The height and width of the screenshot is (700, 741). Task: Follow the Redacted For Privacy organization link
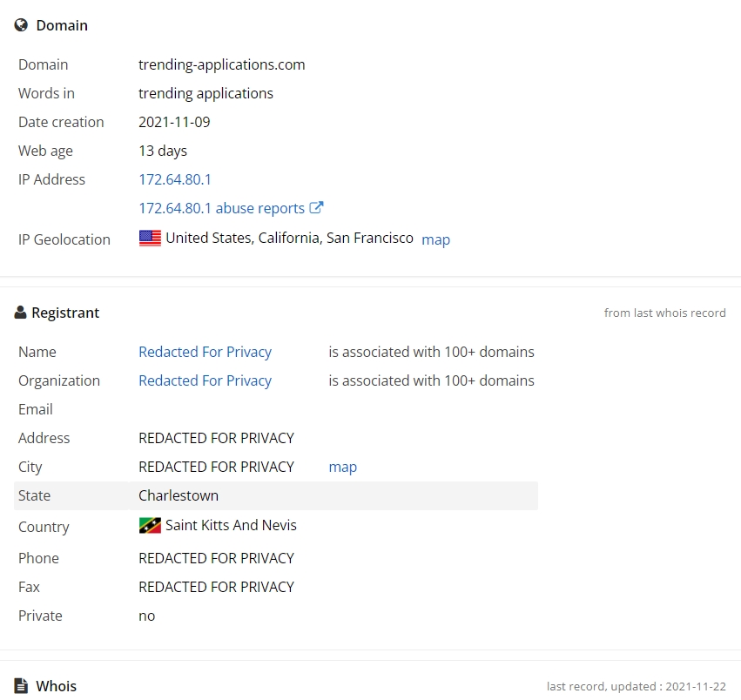[x=205, y=381]
